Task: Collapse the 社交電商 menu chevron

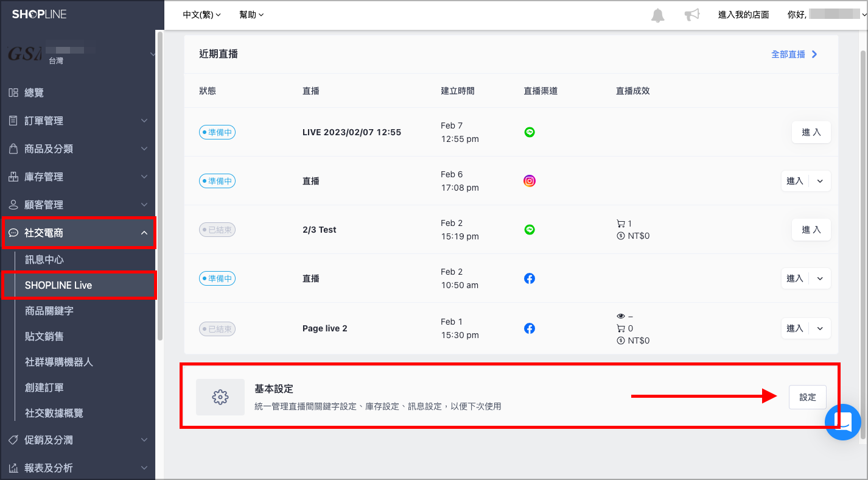Action: click(x=144, y=233)
